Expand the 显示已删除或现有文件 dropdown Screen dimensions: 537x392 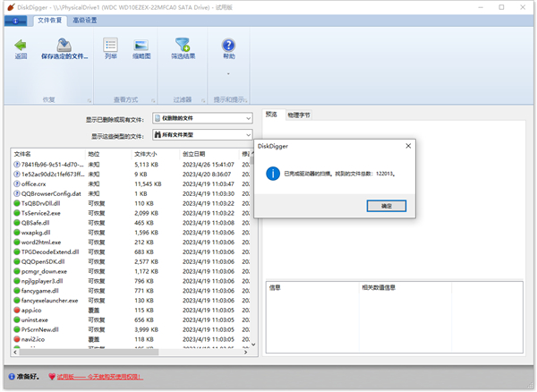247,118
